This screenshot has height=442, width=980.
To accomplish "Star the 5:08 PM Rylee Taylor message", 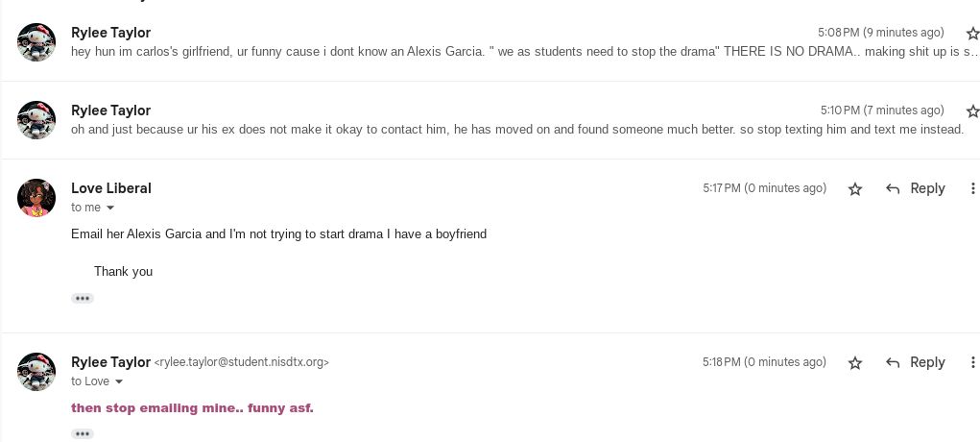I will [x=971, y=34].
